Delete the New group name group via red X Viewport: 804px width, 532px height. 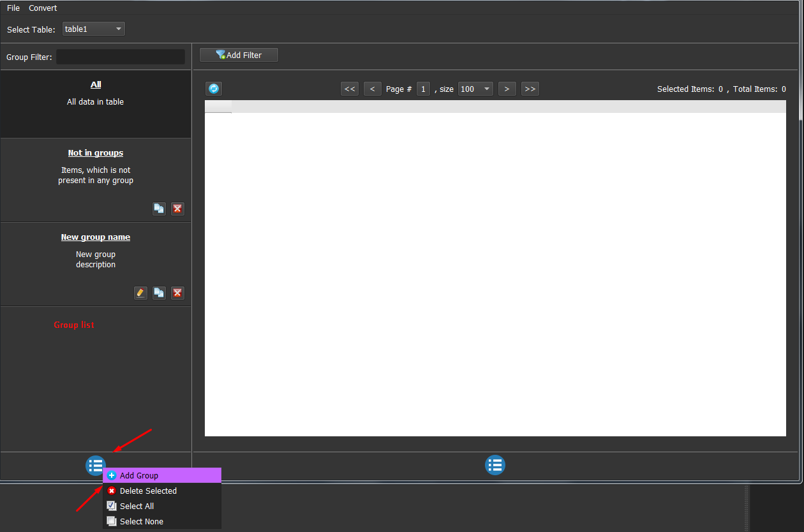click(177, 293)
